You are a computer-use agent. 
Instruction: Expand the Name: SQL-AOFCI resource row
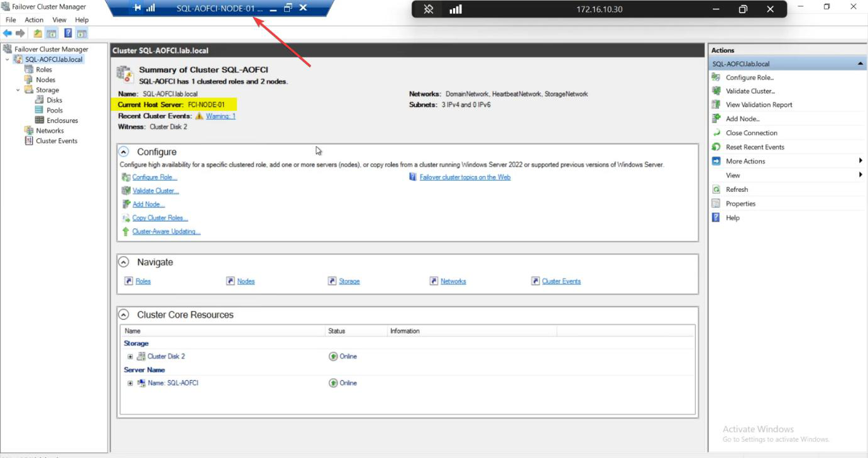click(131, 383)
